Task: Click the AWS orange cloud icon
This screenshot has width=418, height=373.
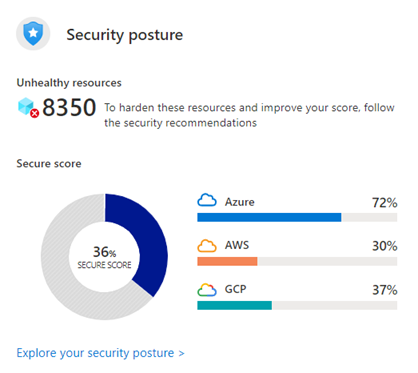Action: click(207, 246)
